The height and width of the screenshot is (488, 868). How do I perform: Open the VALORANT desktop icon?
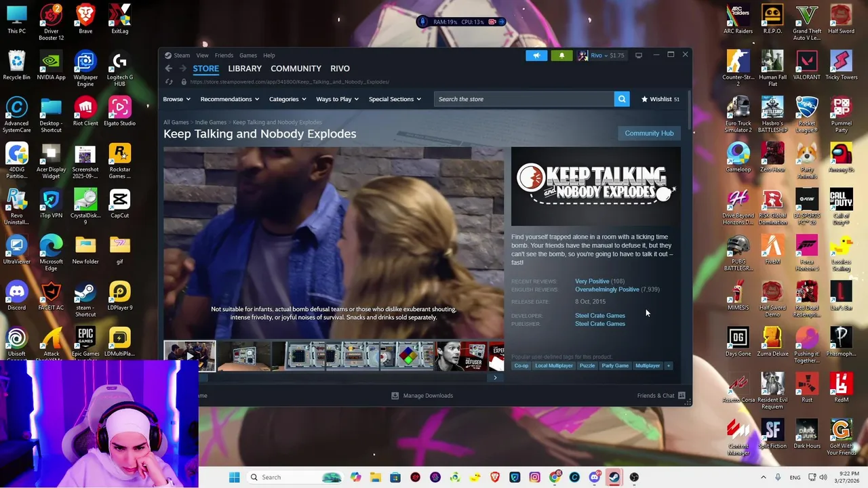(806, 64)
